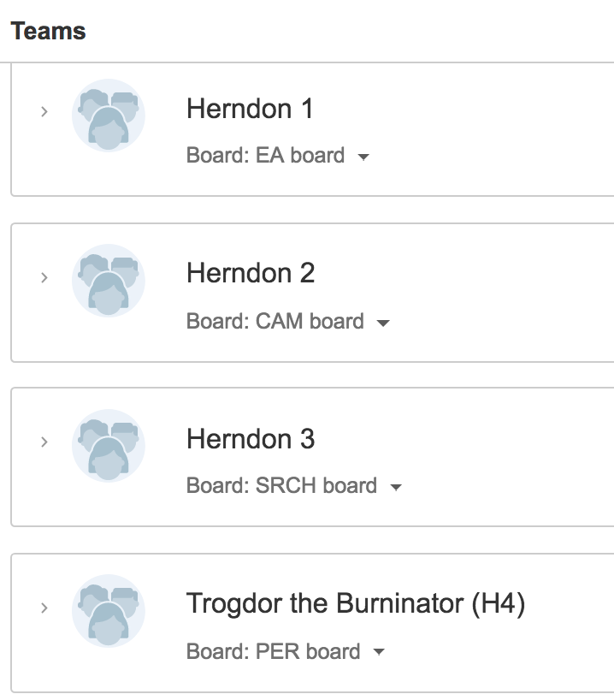Expand the Herndon 1 team row chevron
This screenshot has height=700, width=614.
click(x=44, y=111)
